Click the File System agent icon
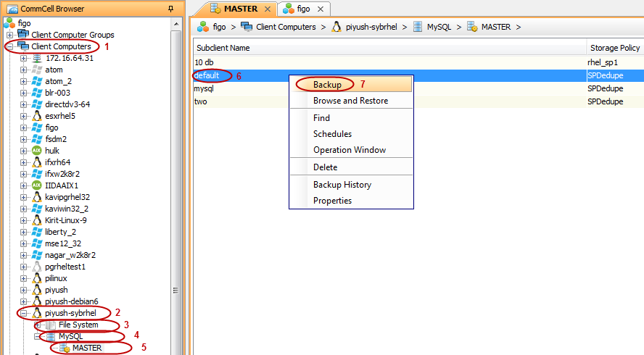The width and height of the screenshot is (644, 355). pyautogui.click(x=51, y=325)
